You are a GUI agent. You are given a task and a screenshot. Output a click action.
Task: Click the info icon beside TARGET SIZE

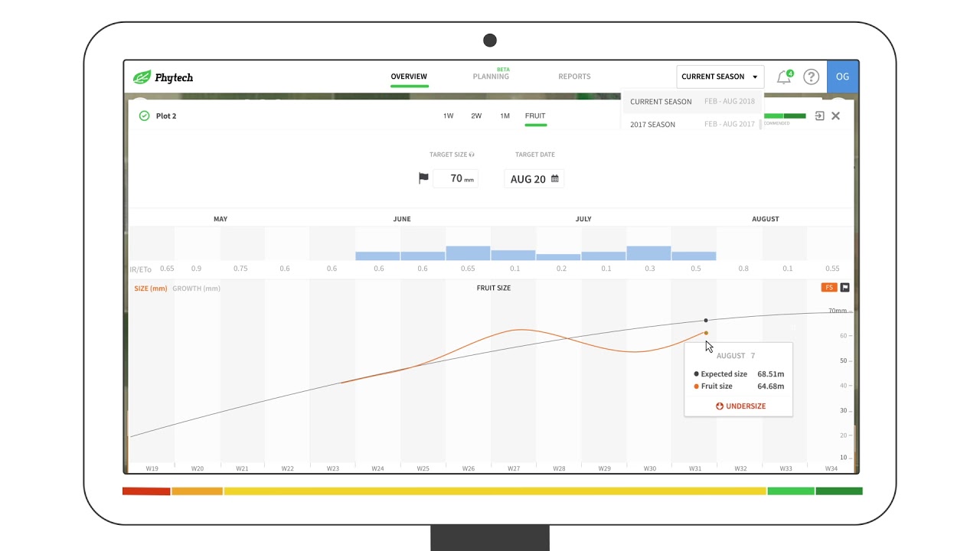pyautogui.click(x=472, y=155)
